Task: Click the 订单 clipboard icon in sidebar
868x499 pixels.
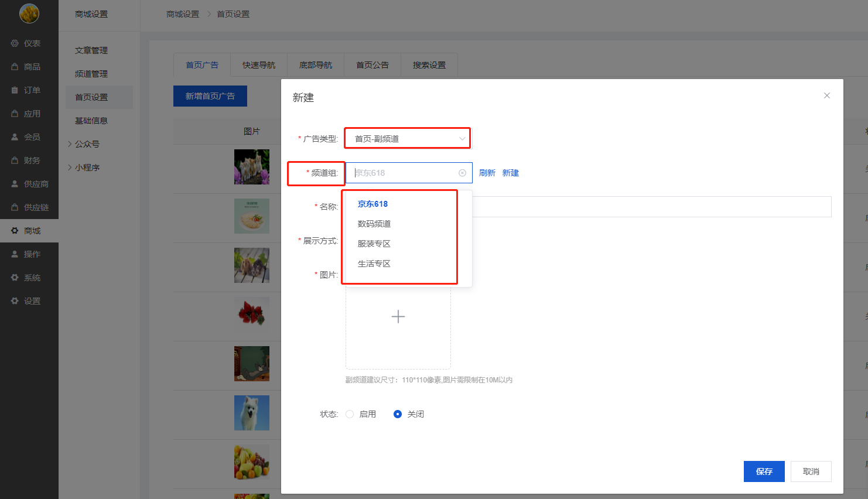Action: pyautogui.click(x=15, y=90)
